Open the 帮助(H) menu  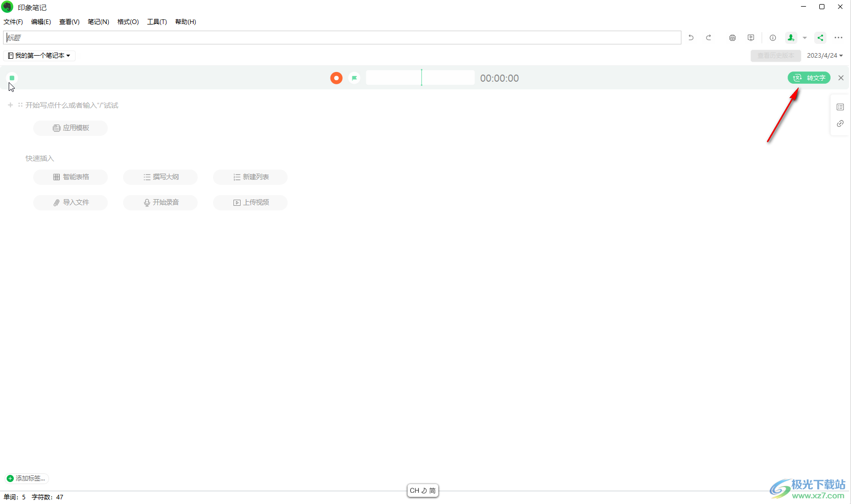(185, 22)
